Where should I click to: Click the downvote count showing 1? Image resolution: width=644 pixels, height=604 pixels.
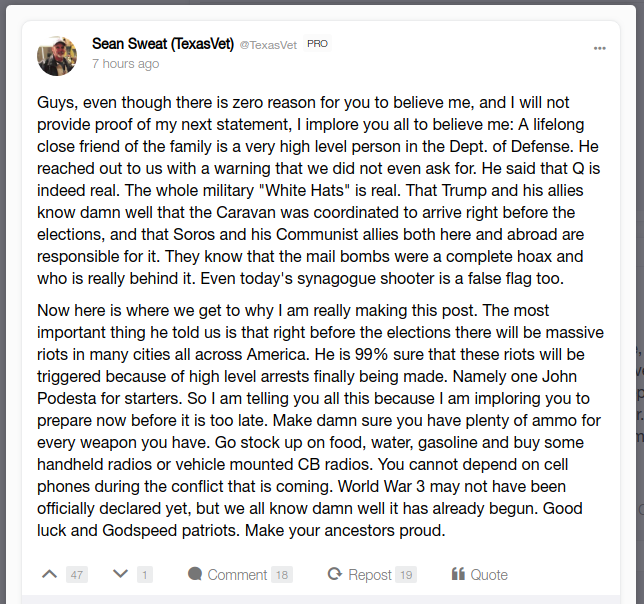pyautogui.click(x=145, y=574)
